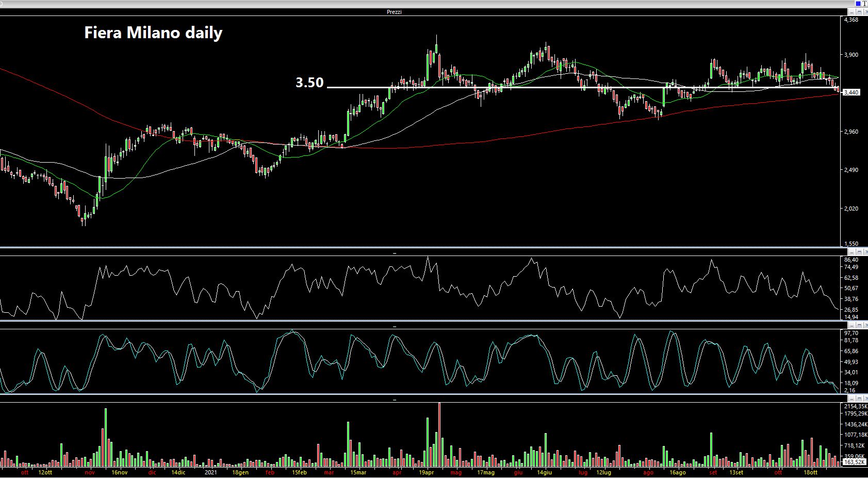Viewport: 868px width, 478px height.
Task: Click the Prezzi panel title
Action: (394, 12)
